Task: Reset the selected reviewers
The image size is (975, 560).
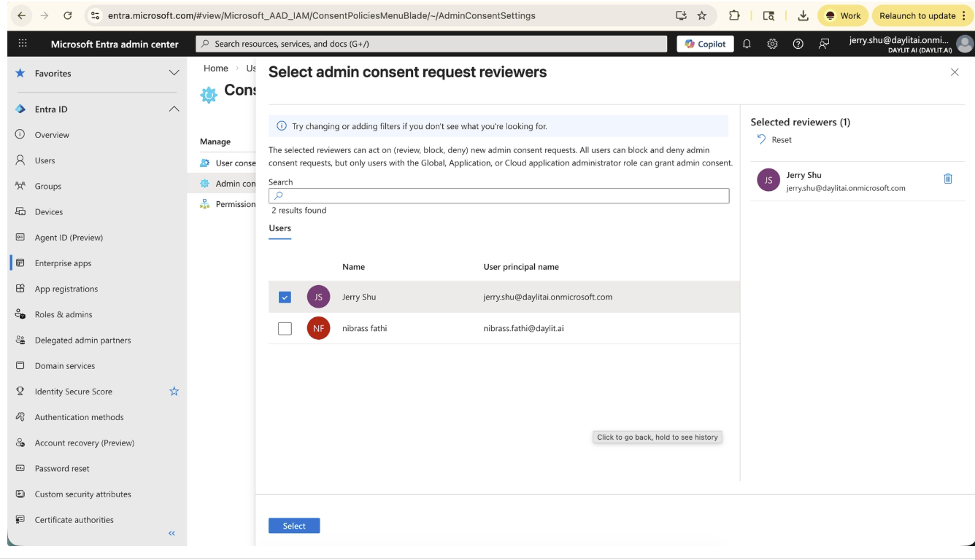Action: (x=774, y=140)
